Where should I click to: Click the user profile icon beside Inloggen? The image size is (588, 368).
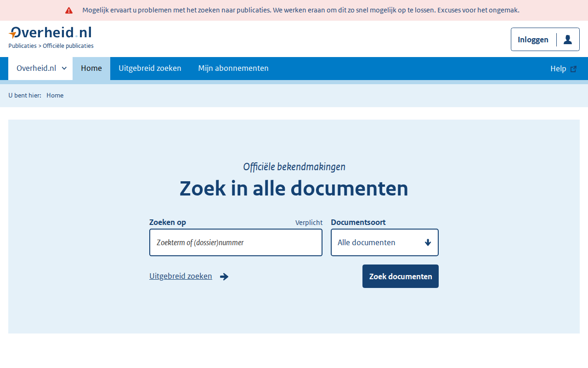click(568, 40)
